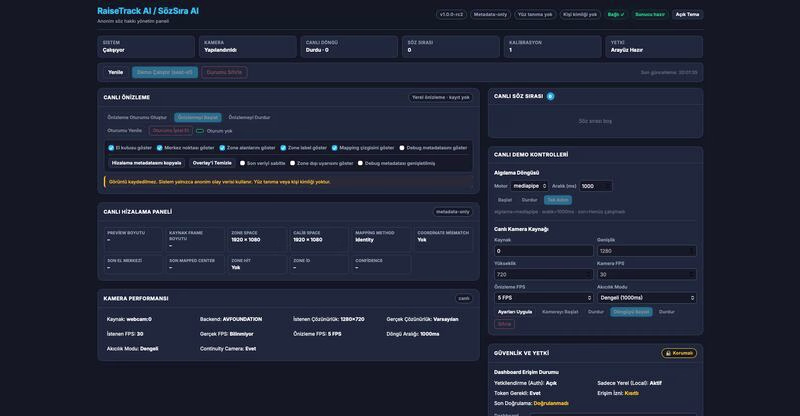Click Önizlemeyi Başlat button

(198, 117)
